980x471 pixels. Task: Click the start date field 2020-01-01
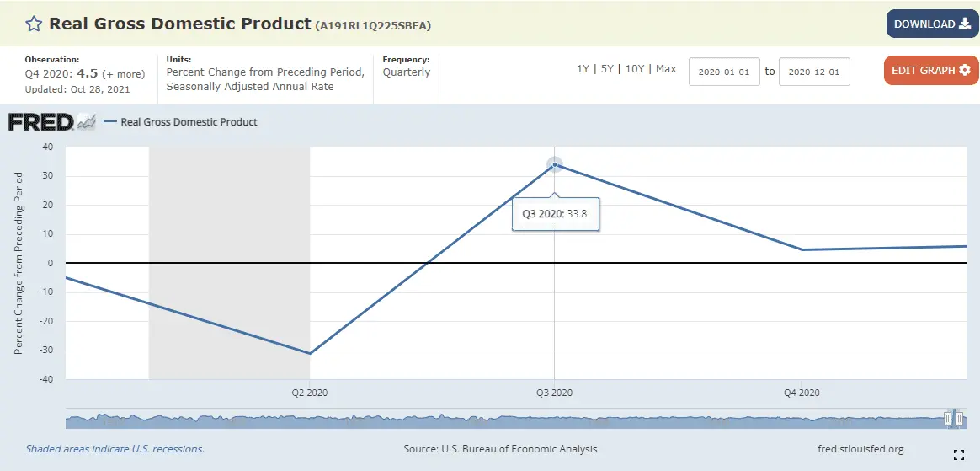(x=724, y=72)
